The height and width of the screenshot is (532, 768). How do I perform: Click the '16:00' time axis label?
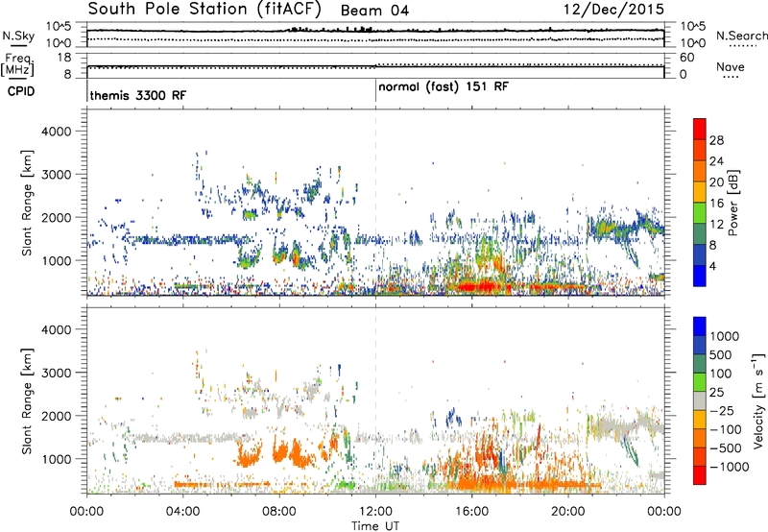(471, 512)
